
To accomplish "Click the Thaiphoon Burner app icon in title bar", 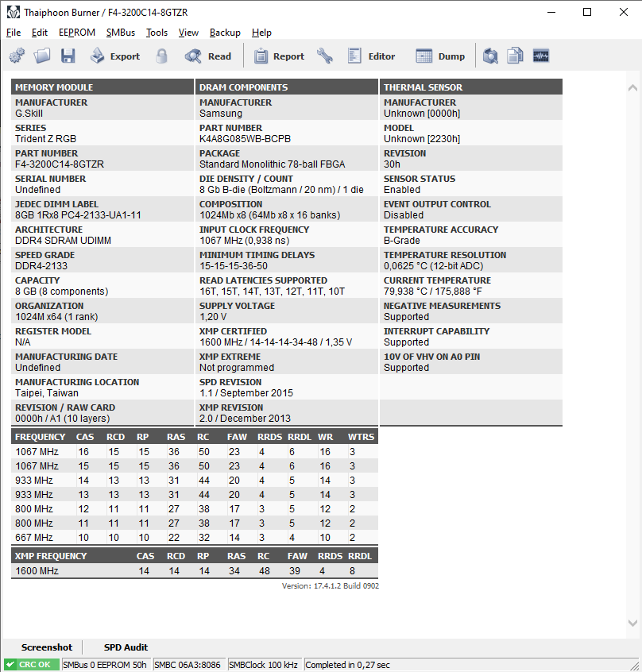I will [14, 12].
